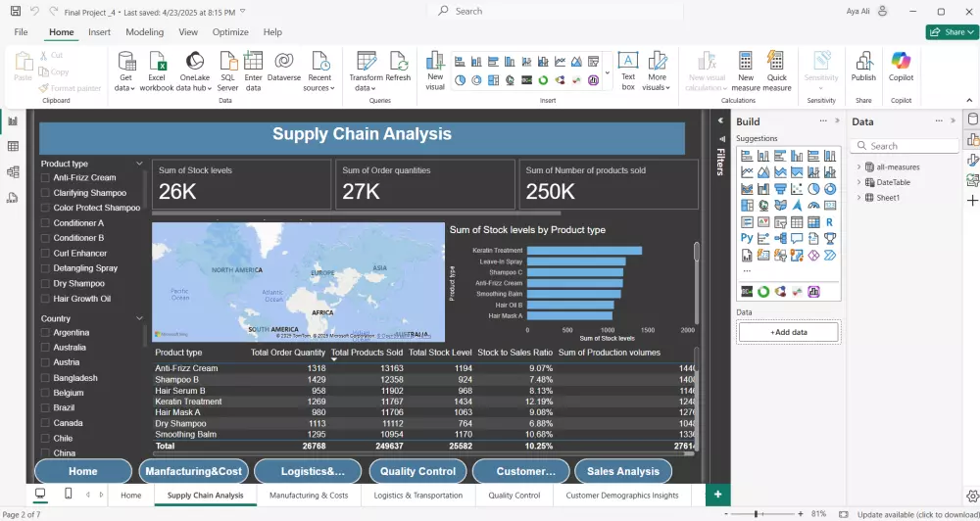Open the Country slicer dropdown chevron
This screenshot has height=521, width=980.
click(139, 318)
